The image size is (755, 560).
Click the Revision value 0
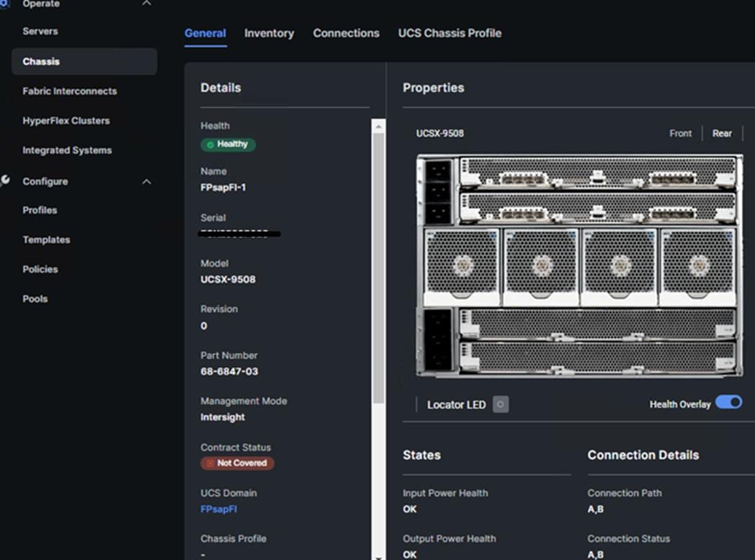204,326
